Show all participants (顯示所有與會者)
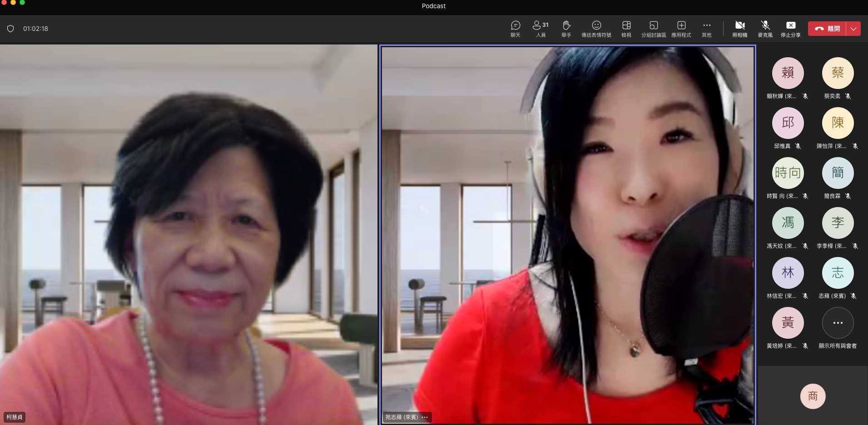 click(838, 323)
